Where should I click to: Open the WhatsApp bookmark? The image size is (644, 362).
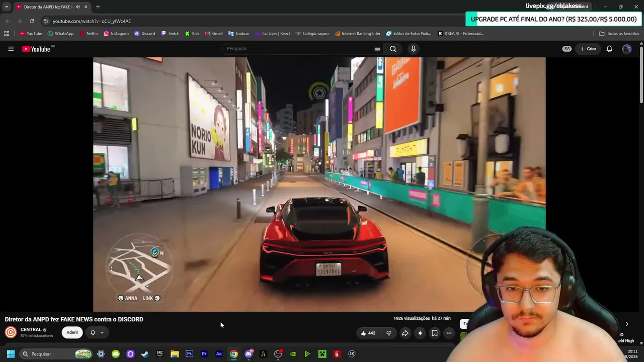pyautogui.click(x=60, y=34)
